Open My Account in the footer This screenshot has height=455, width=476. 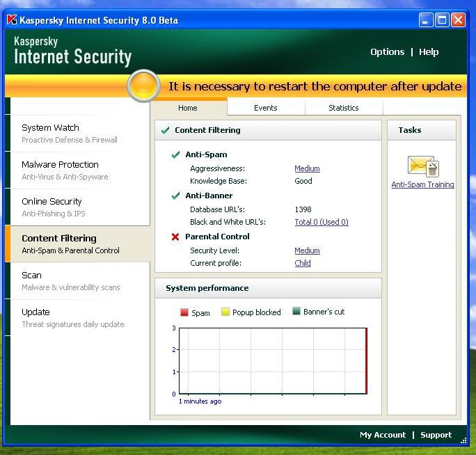pyautogui.click(x=383, y=435)
